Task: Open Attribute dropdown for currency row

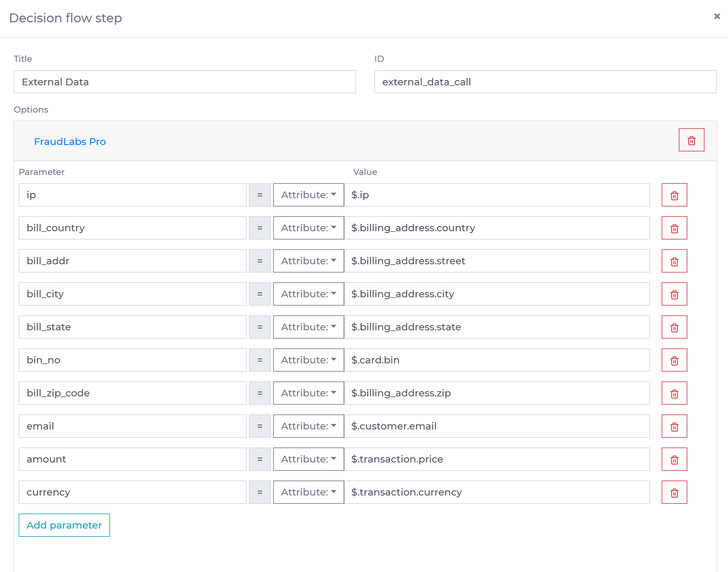Action: pyautogui.click(x=308, y=492)
